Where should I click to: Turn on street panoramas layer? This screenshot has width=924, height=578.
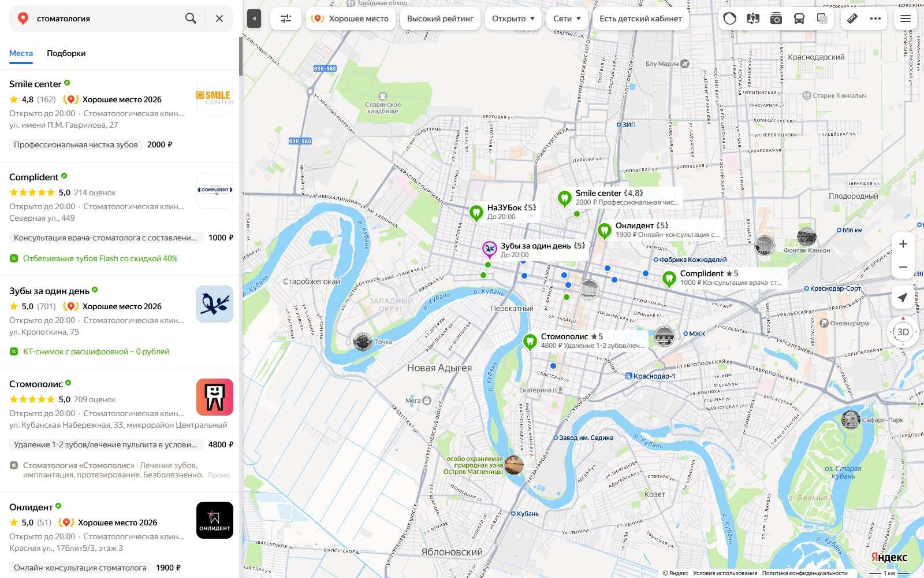click(752, 18)
